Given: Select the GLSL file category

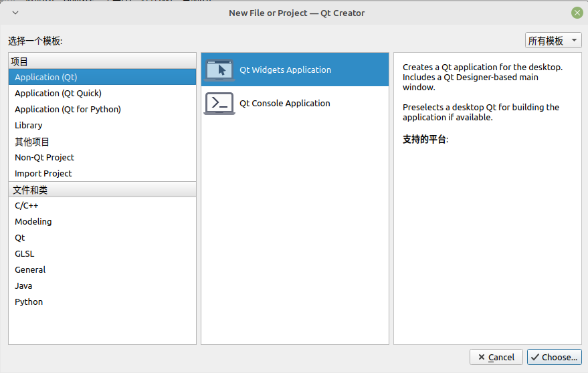Looking at the screenshot, I should [25, 254].
